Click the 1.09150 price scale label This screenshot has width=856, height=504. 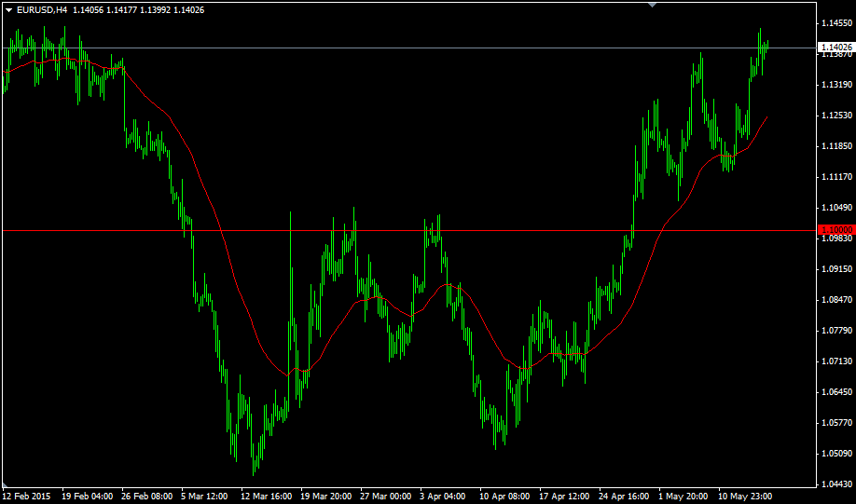(x=837, y=269)
